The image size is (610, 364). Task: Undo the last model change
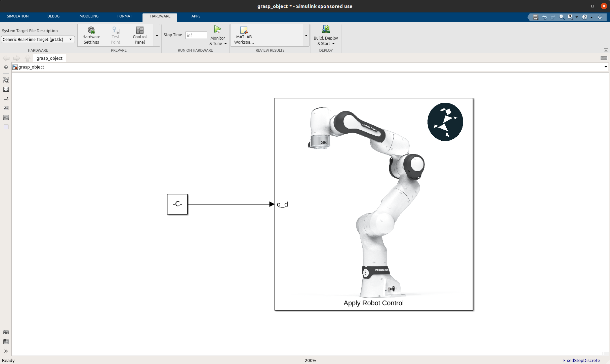(x=544, y=17)
